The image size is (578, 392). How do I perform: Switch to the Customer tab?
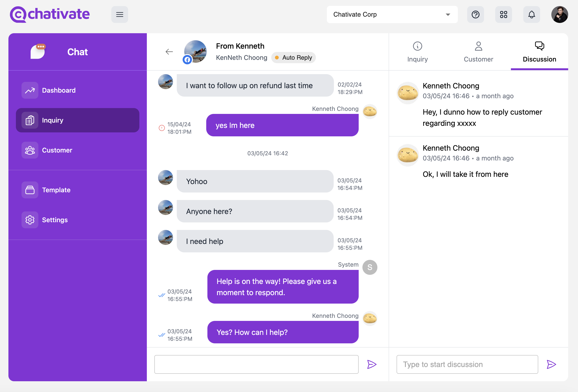478,52
